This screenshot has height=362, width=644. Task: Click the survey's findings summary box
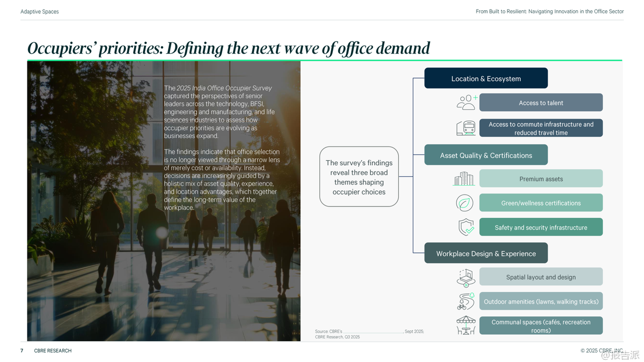pyautogui.click(x=359, y=177)
